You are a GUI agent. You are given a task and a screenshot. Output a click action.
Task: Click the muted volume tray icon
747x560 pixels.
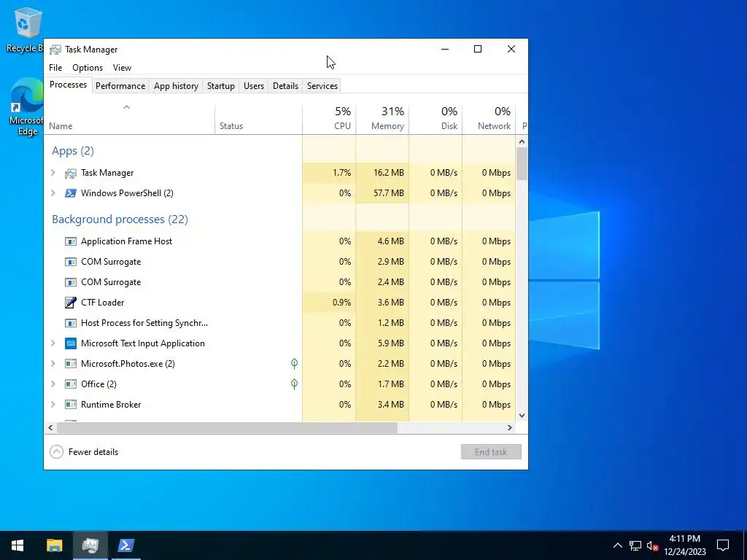652,545
